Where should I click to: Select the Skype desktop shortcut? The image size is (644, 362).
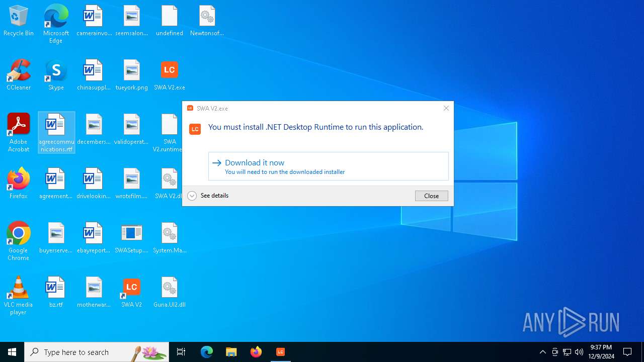(x=56, y=75)
